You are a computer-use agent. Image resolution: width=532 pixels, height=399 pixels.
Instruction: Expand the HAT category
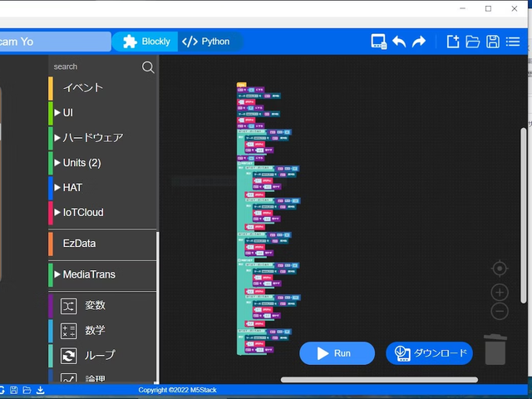(102, 188)
